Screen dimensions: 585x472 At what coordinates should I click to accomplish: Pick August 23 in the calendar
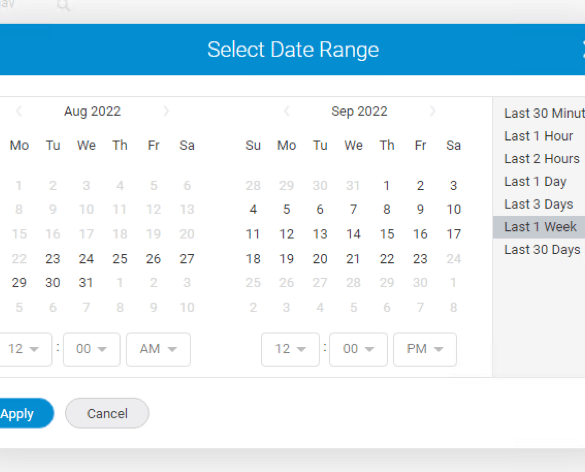tap(53, 259)
